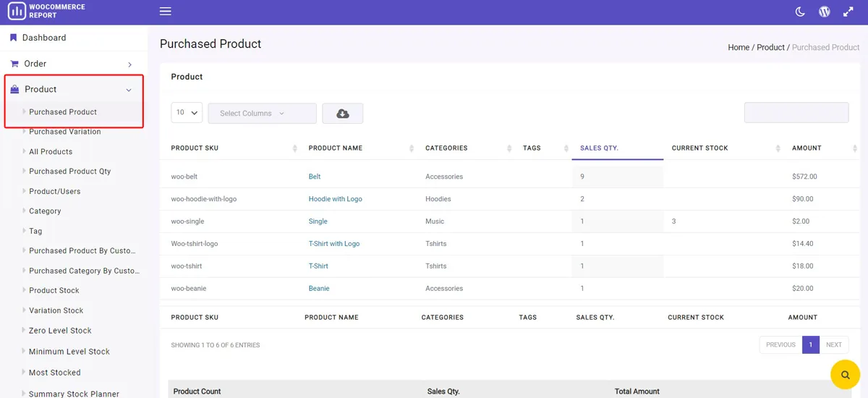Open Tag report in sidebar
This screenshot has width=868, height=398.
click(x=35, y=232)
